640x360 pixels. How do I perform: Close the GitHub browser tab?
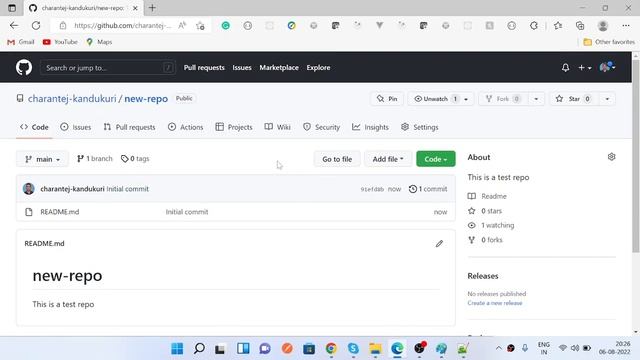135,8
